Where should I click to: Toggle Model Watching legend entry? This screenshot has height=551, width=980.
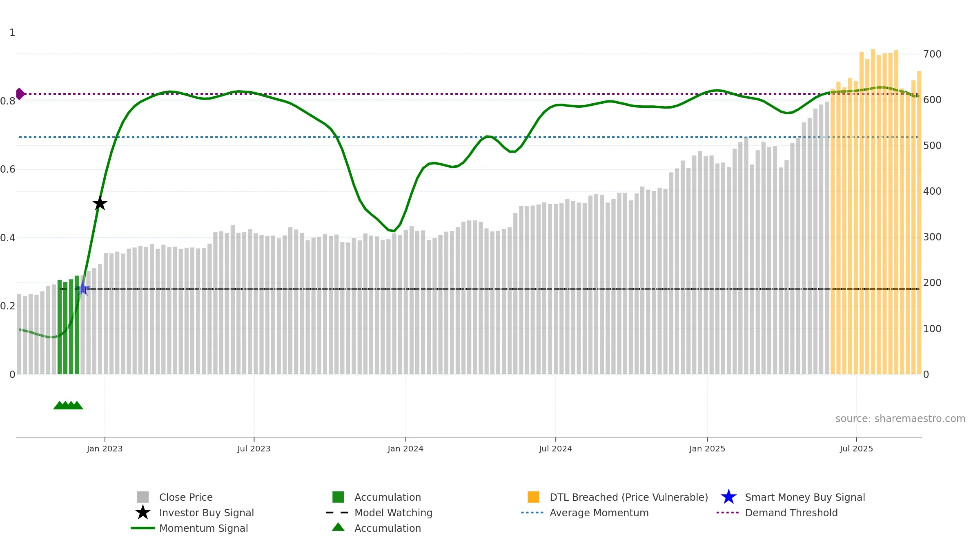coord(393,513)
